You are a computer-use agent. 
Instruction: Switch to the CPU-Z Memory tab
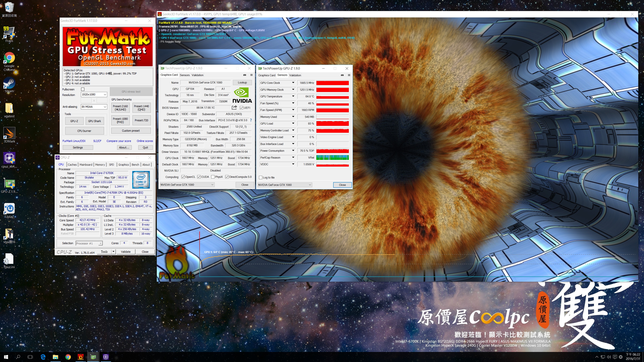(100, 165)
